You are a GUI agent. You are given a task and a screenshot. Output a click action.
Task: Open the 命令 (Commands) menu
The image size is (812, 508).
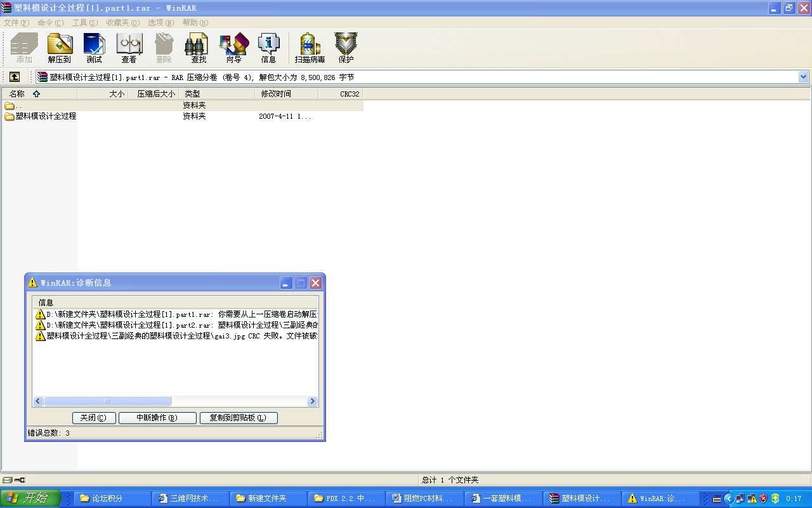(x=51, y=23)
